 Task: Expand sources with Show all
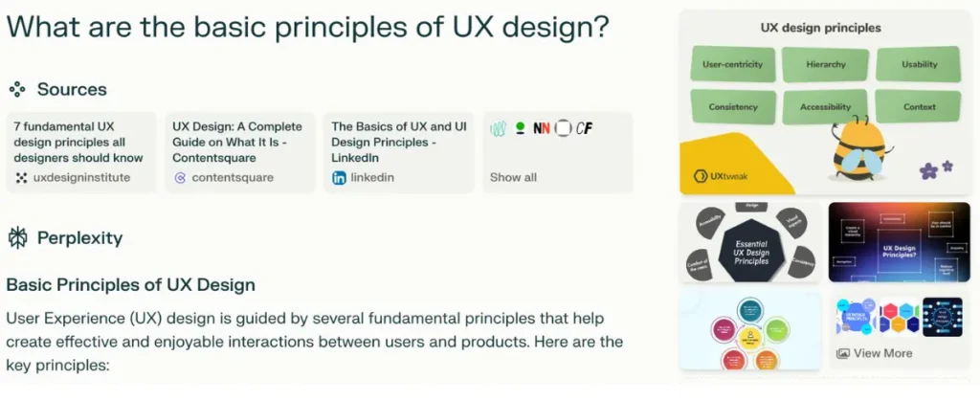[513, 177]
